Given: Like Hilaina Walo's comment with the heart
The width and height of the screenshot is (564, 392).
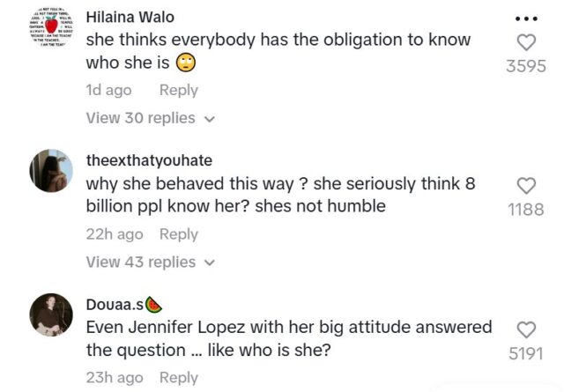Looking at the screenshot, I should coord(526,41).
